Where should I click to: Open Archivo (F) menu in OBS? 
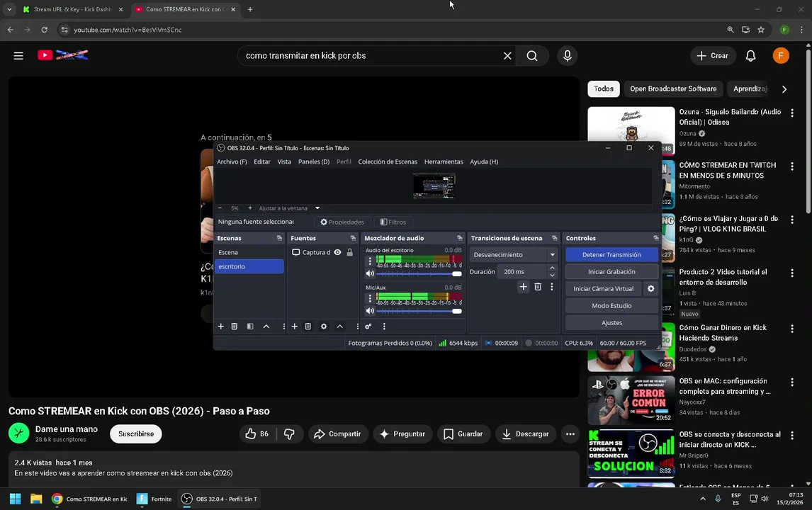232,161
